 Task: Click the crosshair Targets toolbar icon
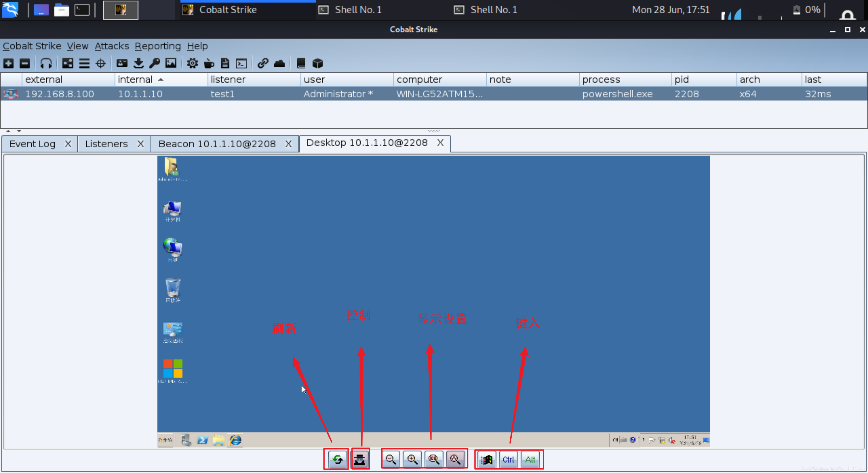100,63
